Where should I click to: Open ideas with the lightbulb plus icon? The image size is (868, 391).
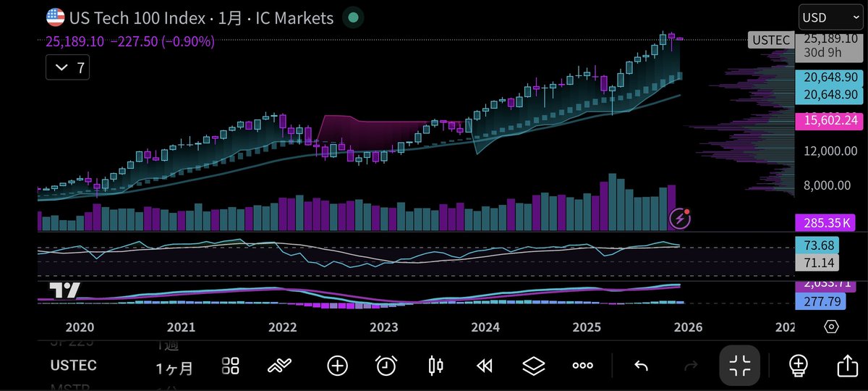pos(798,366)
